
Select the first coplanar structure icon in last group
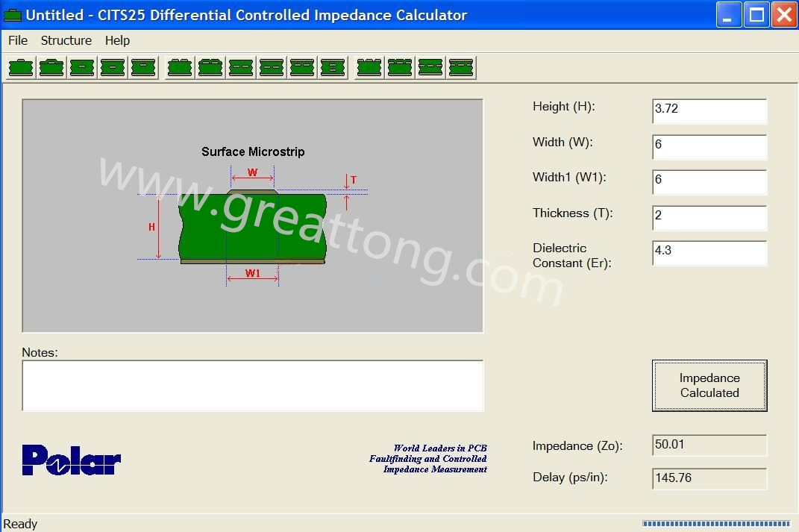coord(369,68)
